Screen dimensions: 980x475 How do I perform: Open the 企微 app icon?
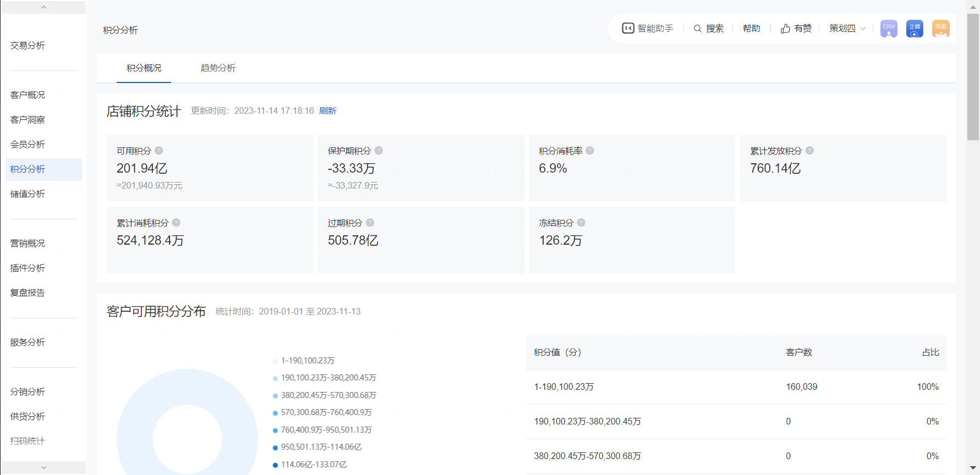(915, 29)
